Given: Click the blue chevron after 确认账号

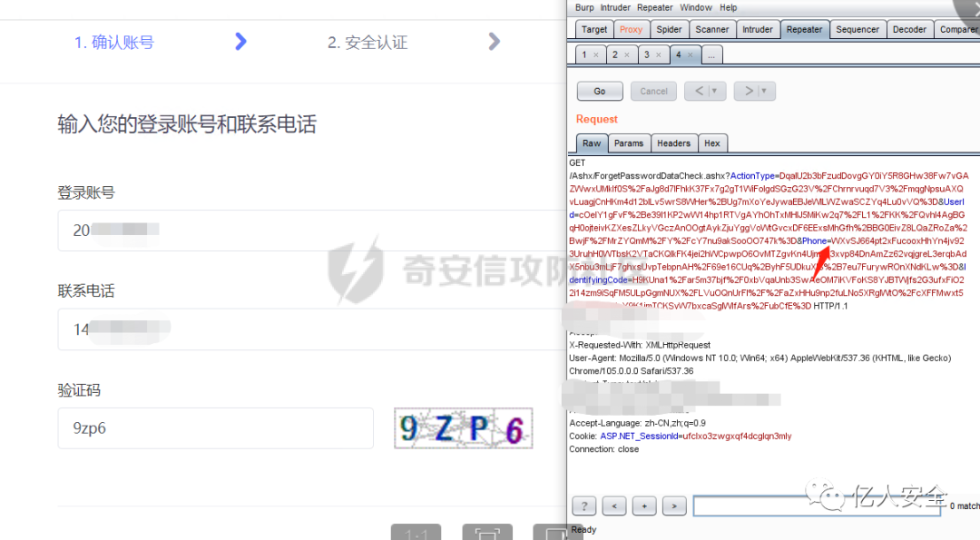Looking at the screenshot, I should point(240,42).
